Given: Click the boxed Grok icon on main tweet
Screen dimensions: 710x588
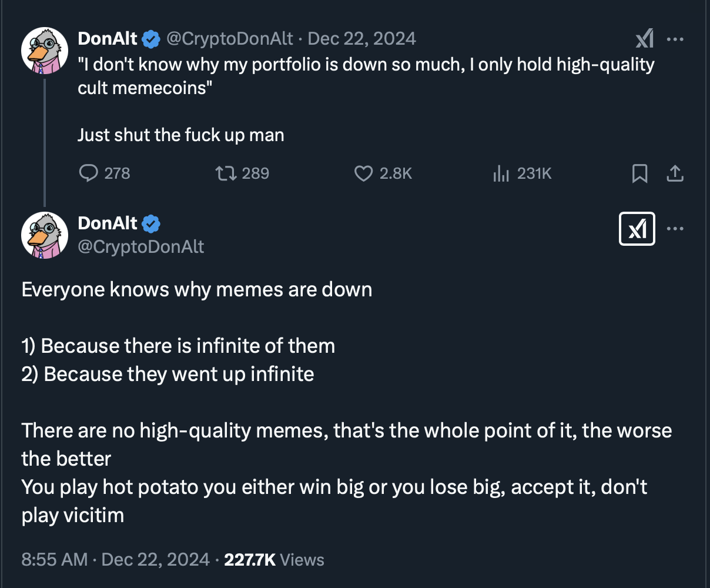Looking at the screenshot, I should click(x=637, y=229).
